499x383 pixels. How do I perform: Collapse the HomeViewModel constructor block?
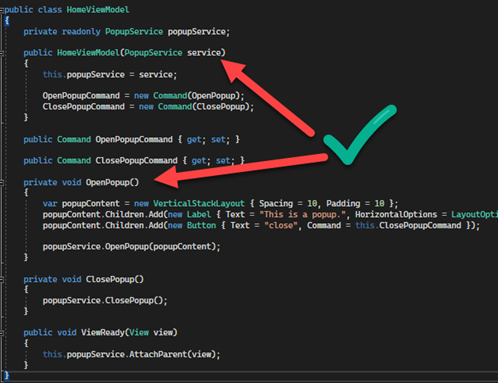click(2, 53)
